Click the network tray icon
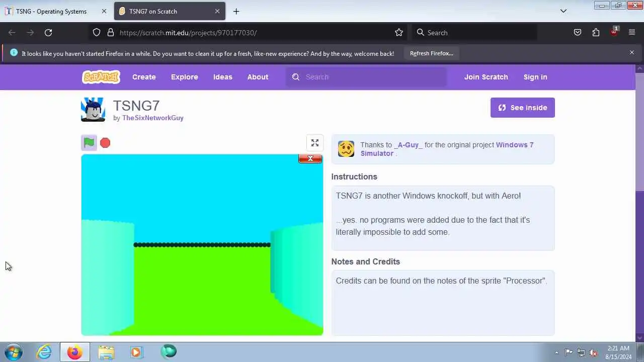 [x=581, y=352]
